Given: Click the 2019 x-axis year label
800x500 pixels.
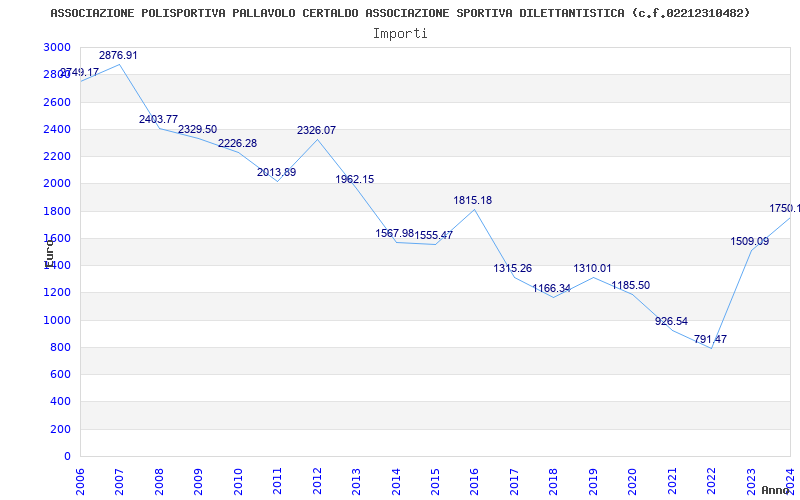Looking at the screenshot, I should click(593, 481).
